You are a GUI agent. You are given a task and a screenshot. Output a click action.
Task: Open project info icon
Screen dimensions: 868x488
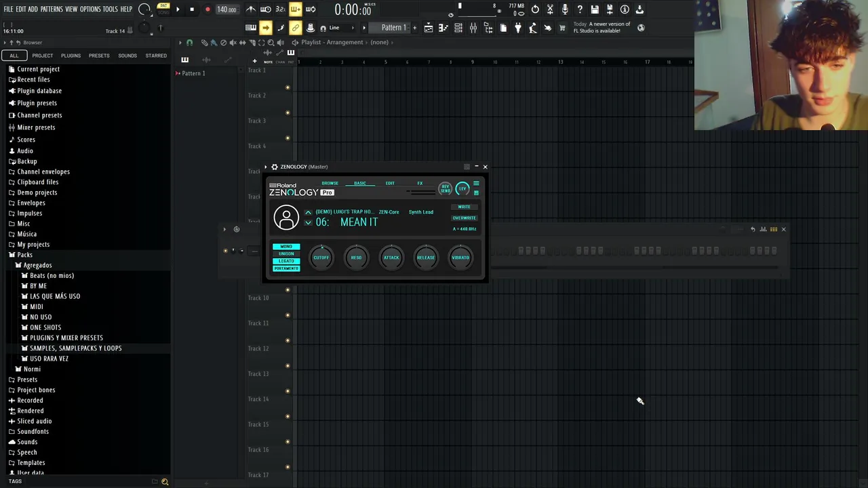click(x=625, y=9)
